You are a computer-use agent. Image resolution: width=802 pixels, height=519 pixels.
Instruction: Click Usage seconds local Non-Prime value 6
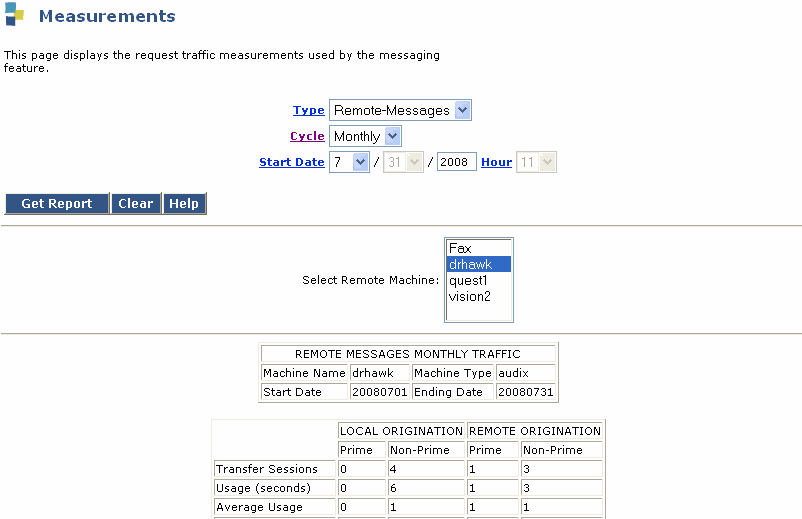point(426,488)
